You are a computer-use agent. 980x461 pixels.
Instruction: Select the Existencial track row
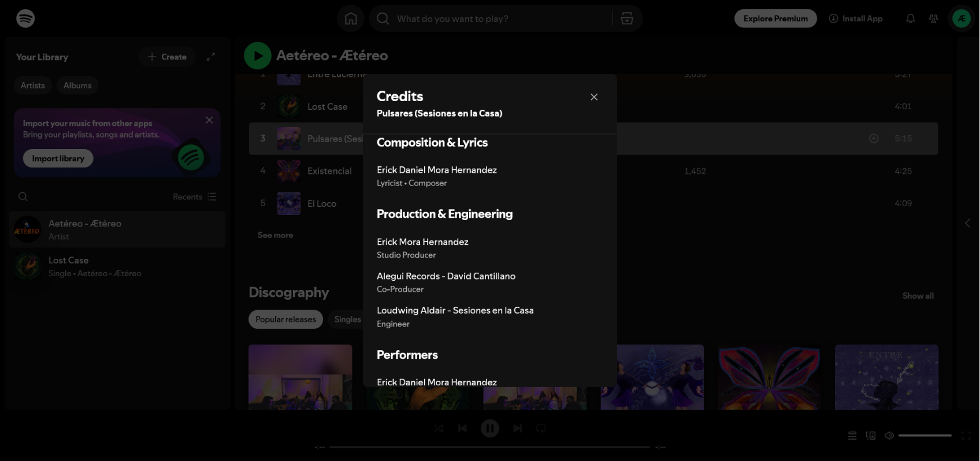(306, 171)
